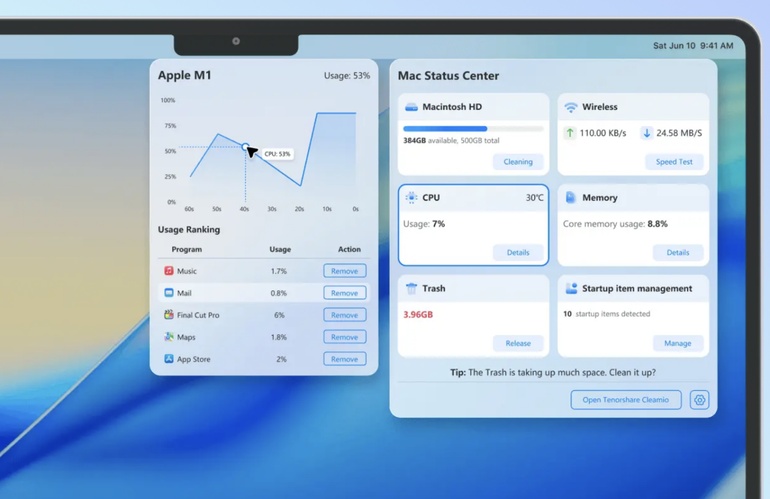Open CPU Details
The height and width of the screenshot is (499, 770).
(x=518, y=253)
